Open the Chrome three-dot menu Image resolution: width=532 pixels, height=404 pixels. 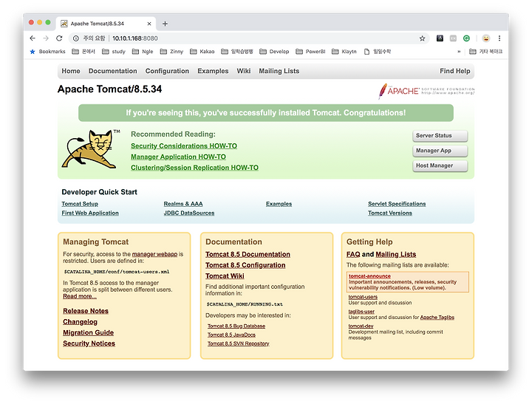pos(499,38)
